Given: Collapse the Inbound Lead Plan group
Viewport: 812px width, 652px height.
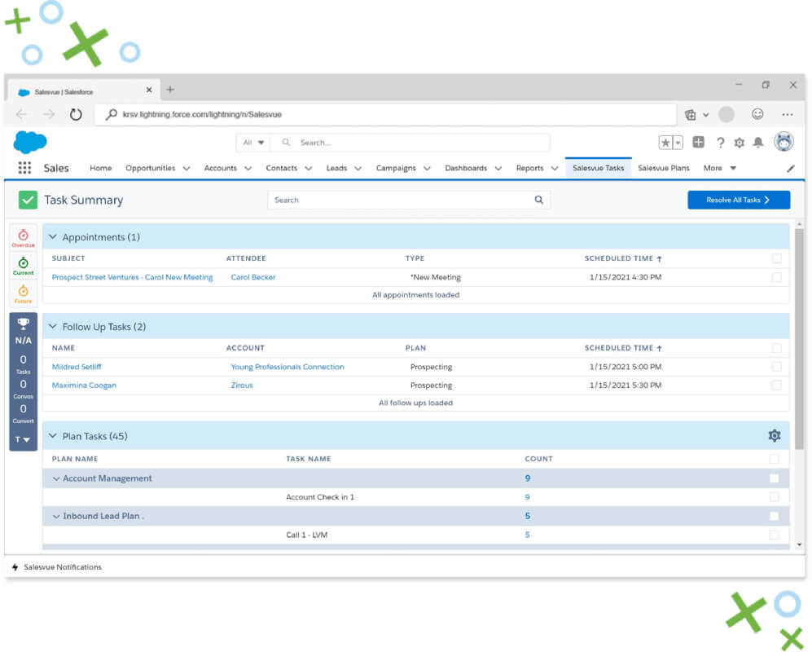Looking at the screenshot, I should [x=56, y=517].
